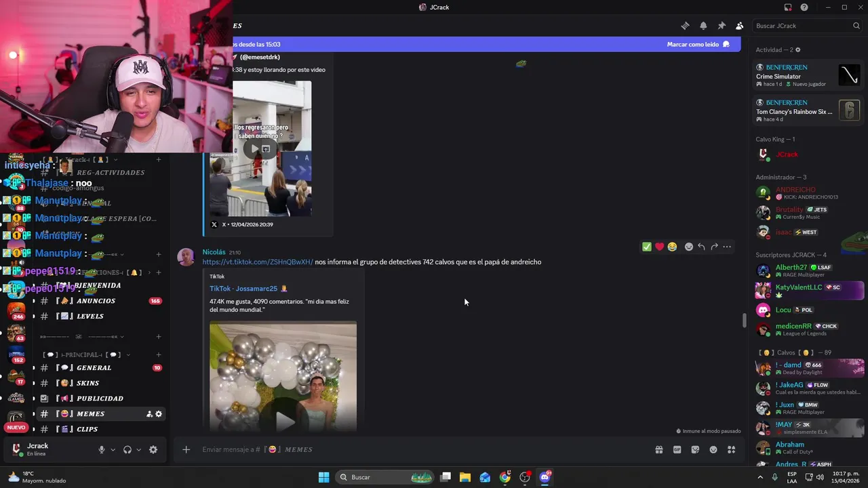
Task: Click the NUEVO unread indicator badge
Action: pyautogui.click(x=16, y=428)
